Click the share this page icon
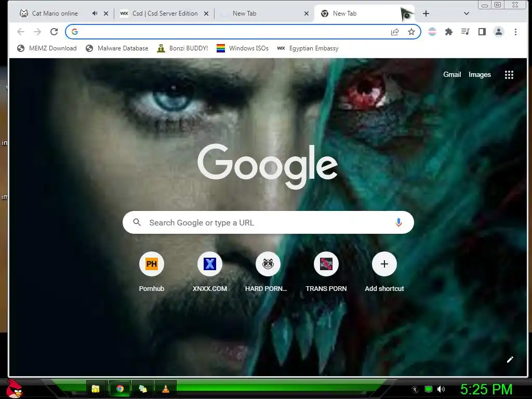The width and height of the screenshot is (532, 399). pos(395,32)
